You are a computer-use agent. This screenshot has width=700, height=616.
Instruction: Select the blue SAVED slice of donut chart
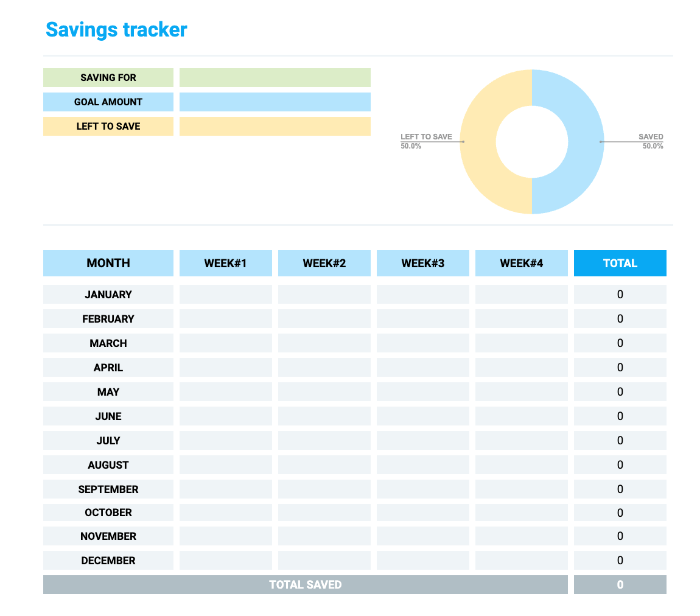586,141
